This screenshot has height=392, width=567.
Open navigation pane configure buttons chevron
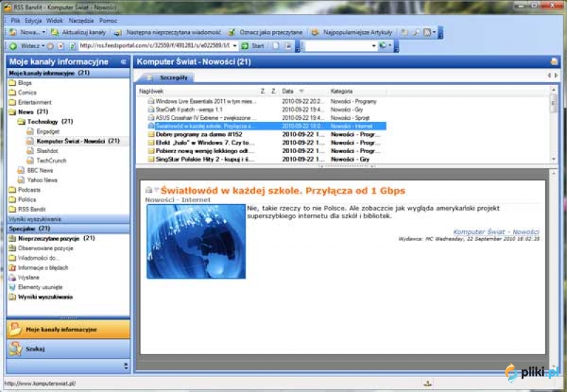(x=126, y=366)
